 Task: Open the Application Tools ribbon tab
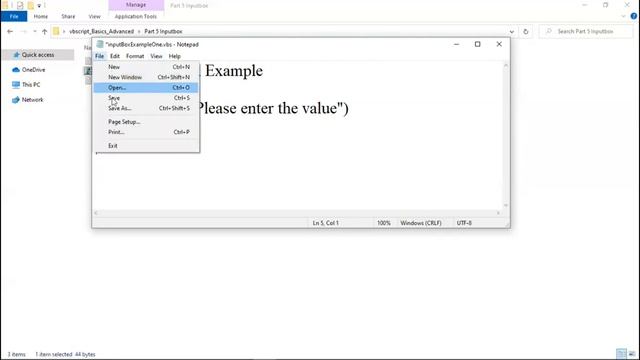click(136, 16)
